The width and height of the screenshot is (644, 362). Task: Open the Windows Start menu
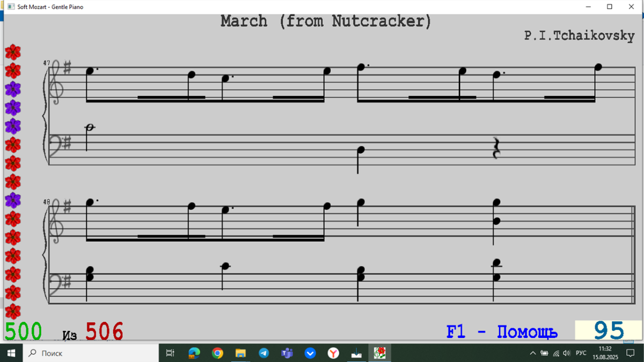[x=11, y=353]
